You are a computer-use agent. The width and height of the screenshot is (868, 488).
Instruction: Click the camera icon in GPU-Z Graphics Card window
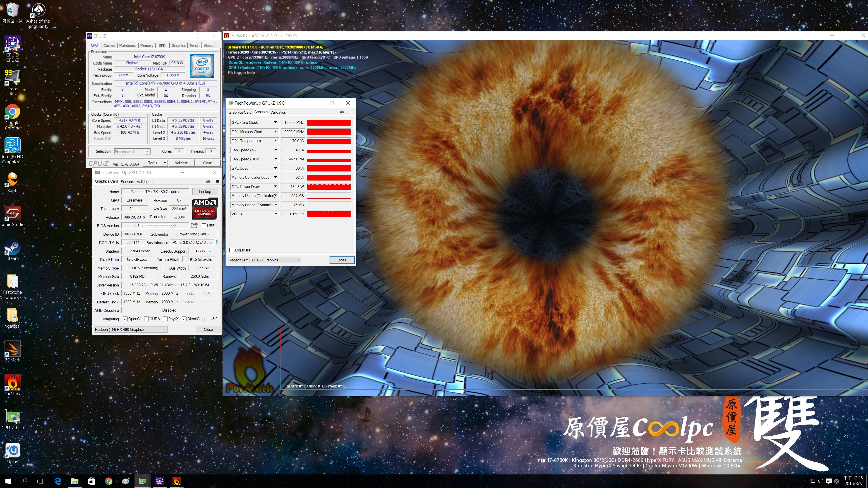(208, 181)
